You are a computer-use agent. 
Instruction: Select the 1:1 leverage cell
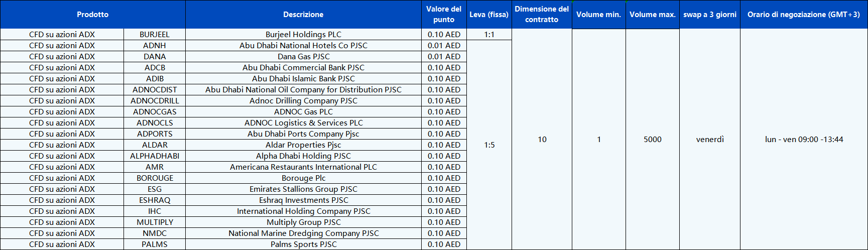tap(489, 35)
